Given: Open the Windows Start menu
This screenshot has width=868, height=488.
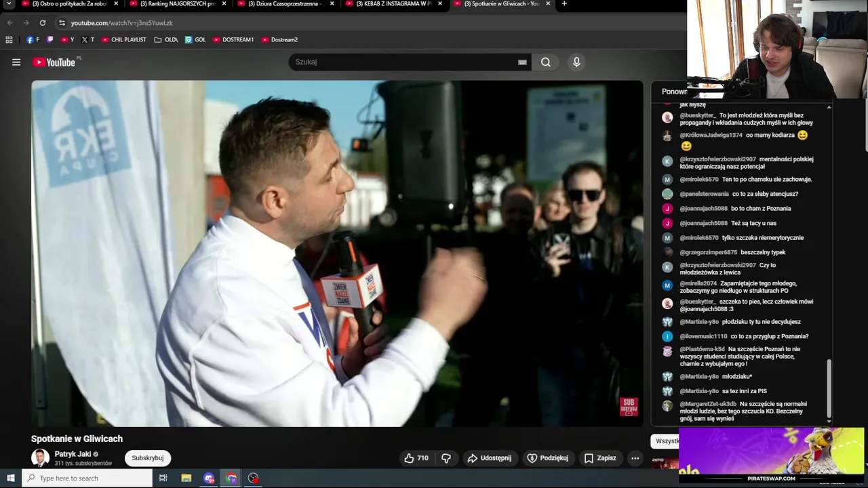Looking at the screenshot, I should (10, 479).
